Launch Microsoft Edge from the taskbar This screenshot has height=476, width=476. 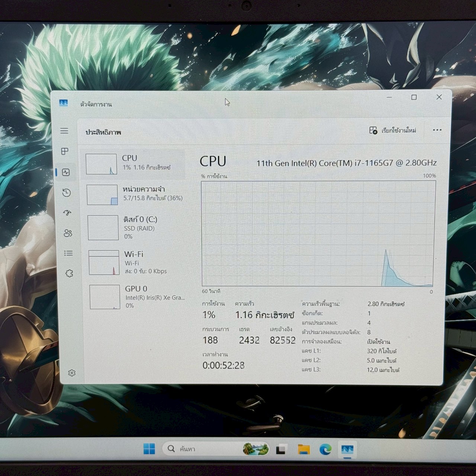tap(325, 449)
